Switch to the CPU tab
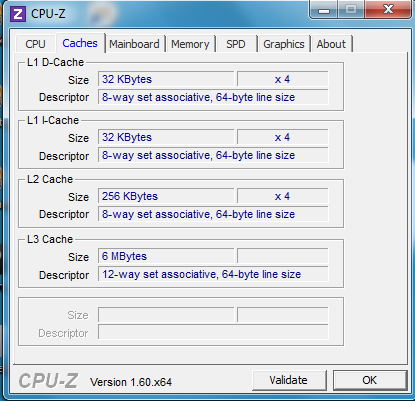The width and height of the screenshot is (415, 401). coord(35,44)
